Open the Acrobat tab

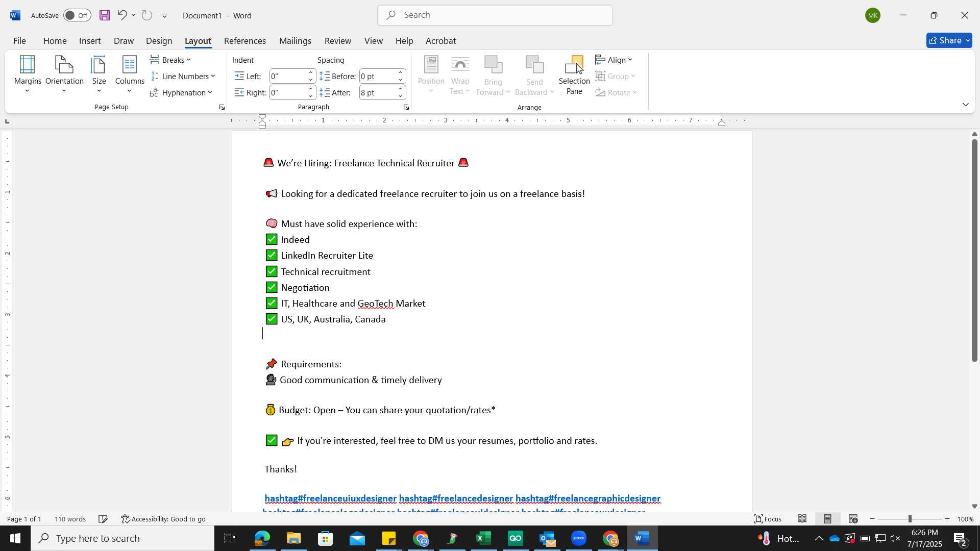click(x=441, y=41)
